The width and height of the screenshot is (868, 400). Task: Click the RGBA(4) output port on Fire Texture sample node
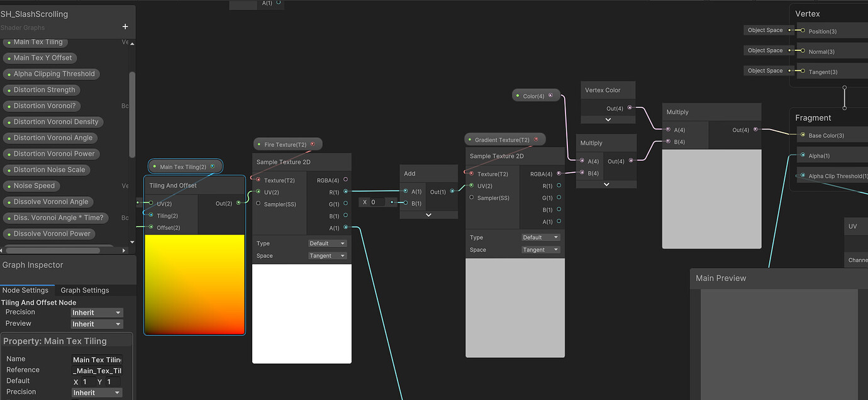click(345, 180)
